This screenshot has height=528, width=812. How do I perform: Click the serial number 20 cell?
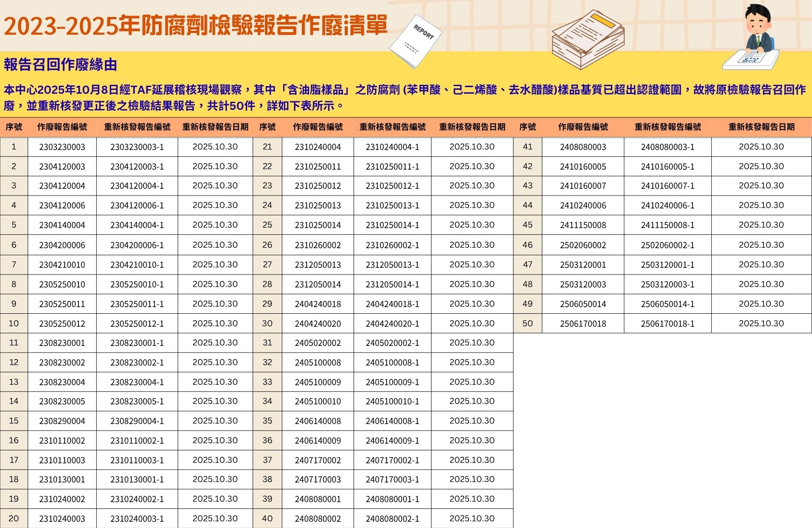click(14, 519)
